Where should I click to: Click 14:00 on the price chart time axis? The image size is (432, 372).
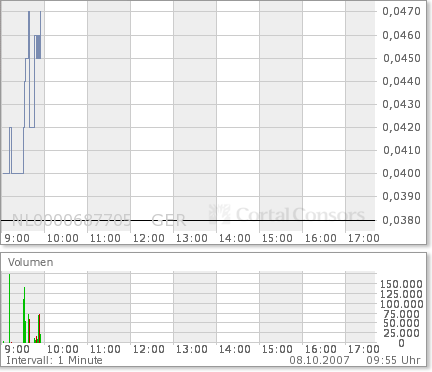[235, 239]
